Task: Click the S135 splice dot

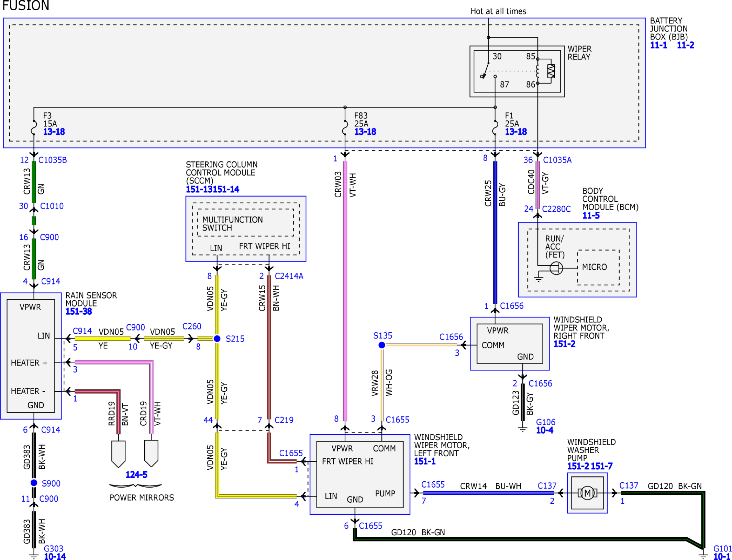Action: tap(381, 345)
